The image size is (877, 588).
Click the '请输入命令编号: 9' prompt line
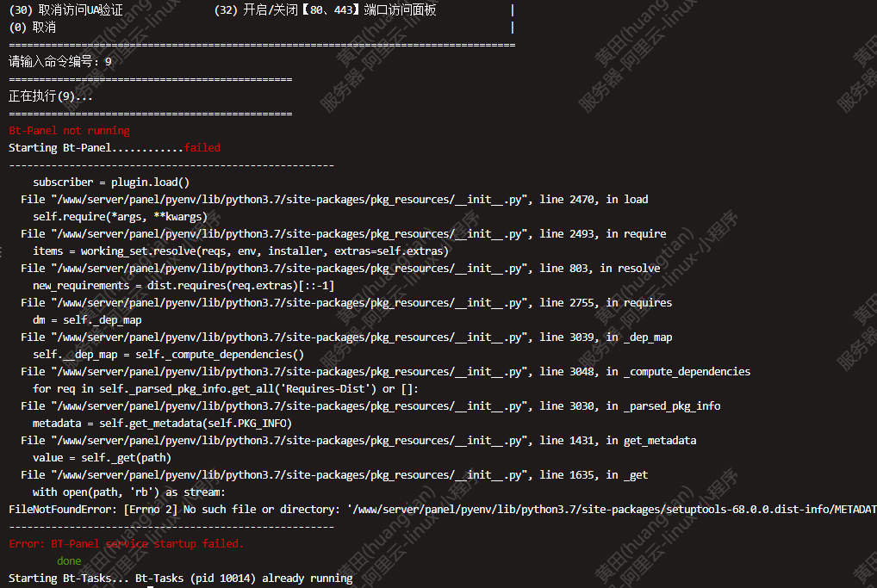coord(60,61)
